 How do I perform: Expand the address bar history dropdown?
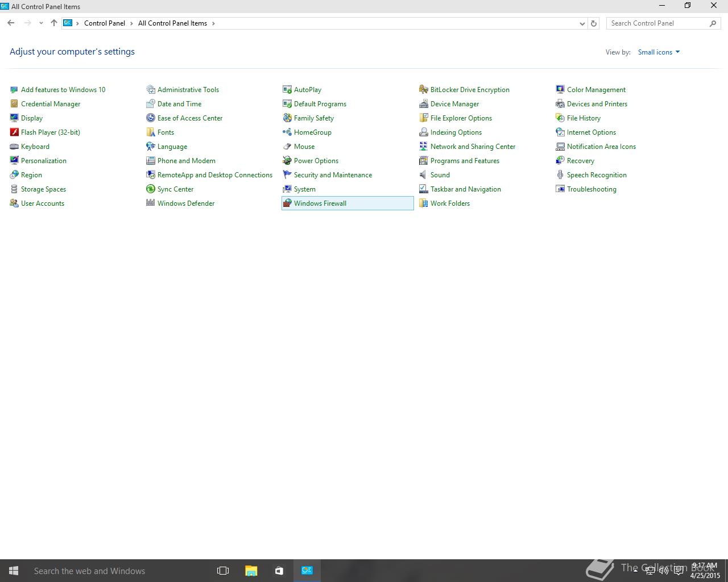pos(582,23)
